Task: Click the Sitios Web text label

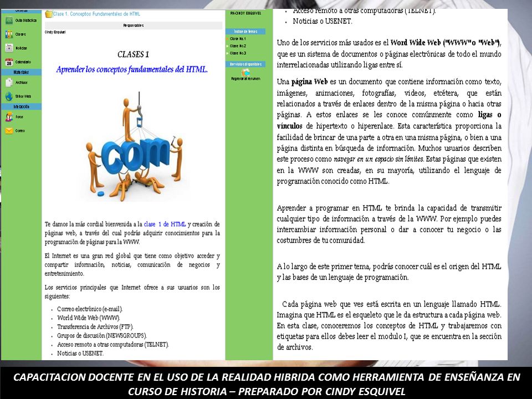Action: [23, 96]
